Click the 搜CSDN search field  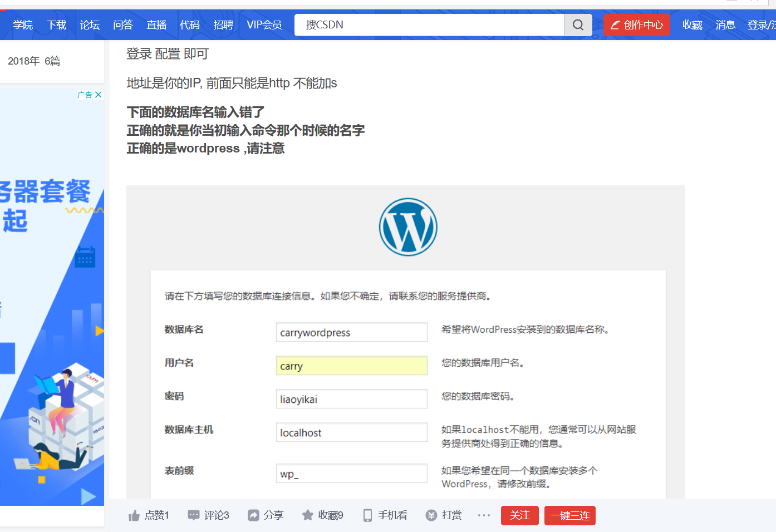[429, 25]
